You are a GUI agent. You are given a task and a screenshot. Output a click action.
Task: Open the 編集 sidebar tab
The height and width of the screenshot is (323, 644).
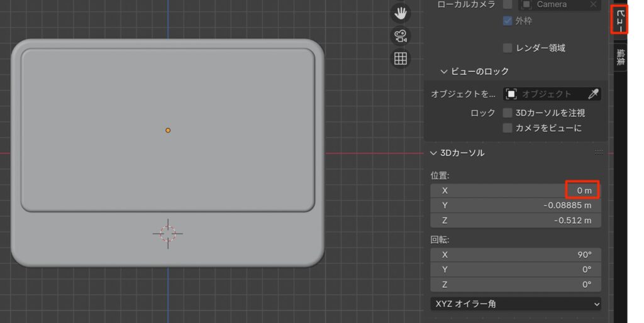pyautogui.click(x=620, y=58)
